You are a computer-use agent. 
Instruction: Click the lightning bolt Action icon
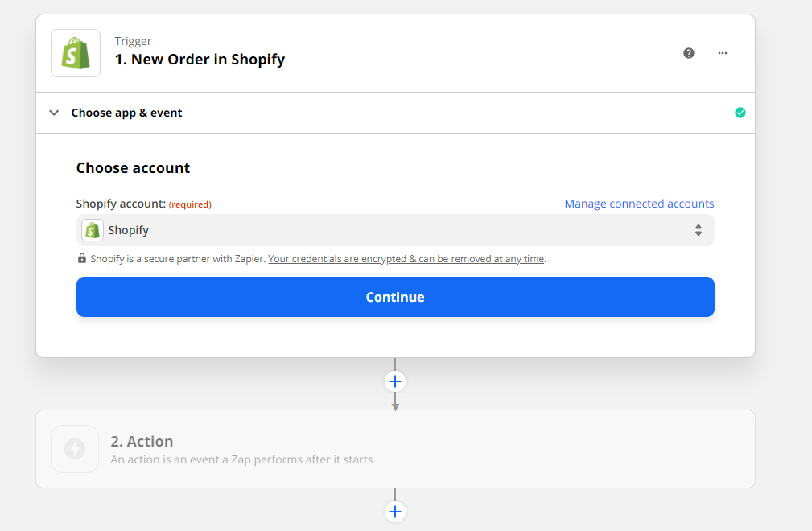[x=75, y=449]
